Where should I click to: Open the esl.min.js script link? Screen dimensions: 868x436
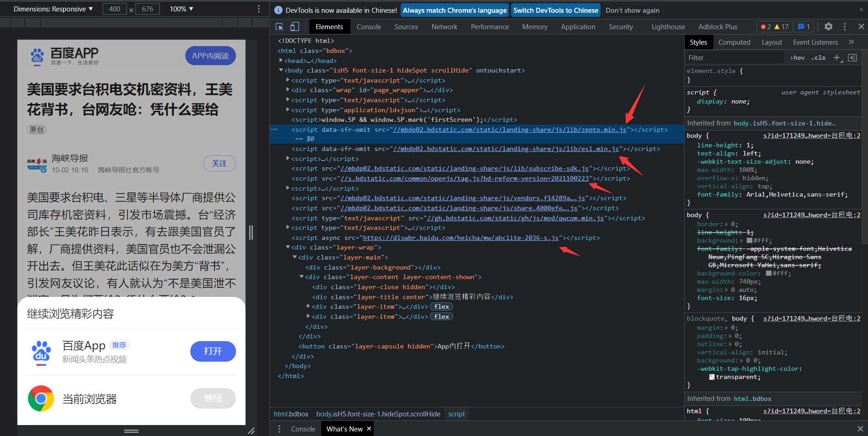(x=506, y=149)
